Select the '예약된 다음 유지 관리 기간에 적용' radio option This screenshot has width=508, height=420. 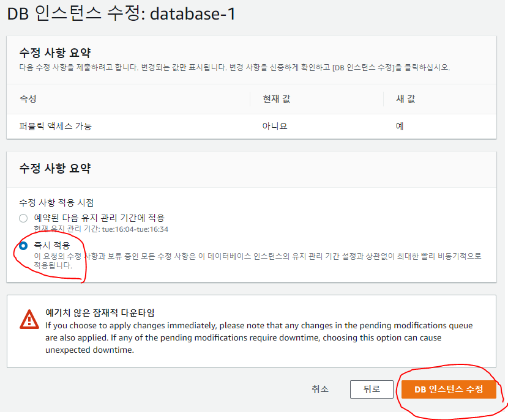coord(23,218)
